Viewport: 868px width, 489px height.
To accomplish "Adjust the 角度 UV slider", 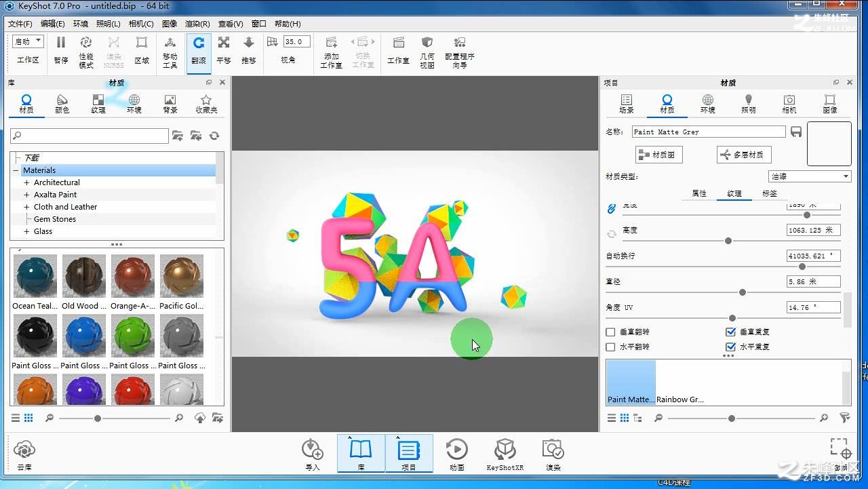I will [x=732, y=318].
